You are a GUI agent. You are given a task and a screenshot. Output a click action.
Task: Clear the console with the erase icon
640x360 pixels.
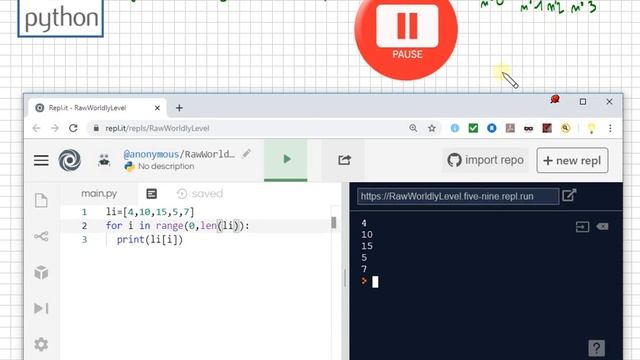[x=602, y=226]
